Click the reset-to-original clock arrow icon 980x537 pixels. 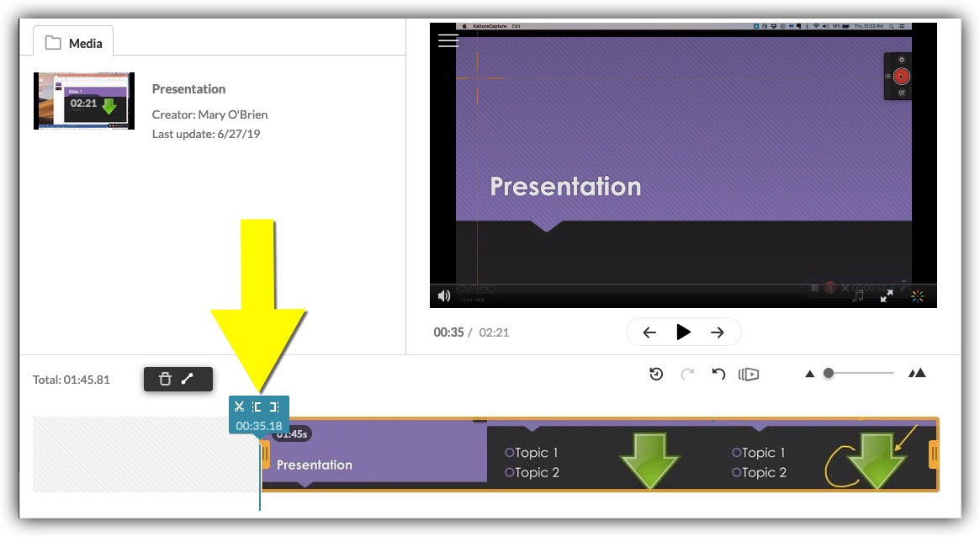pyautogui.click(x=656, y=374)
